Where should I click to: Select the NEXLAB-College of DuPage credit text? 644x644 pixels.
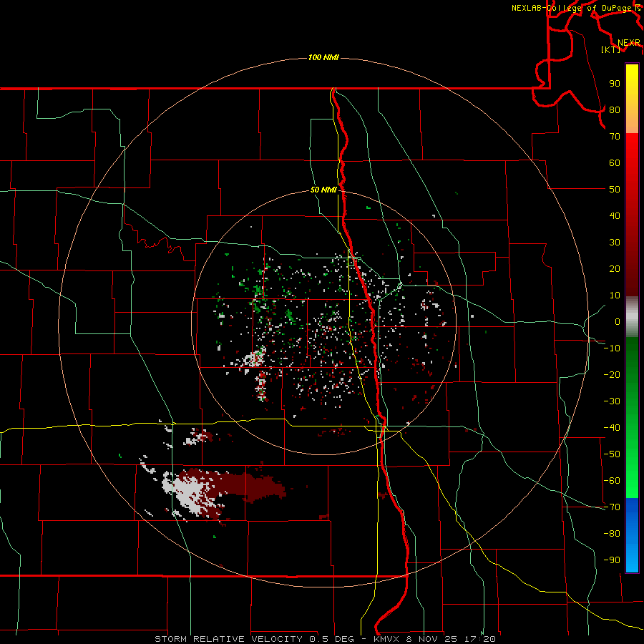(575, 8)
